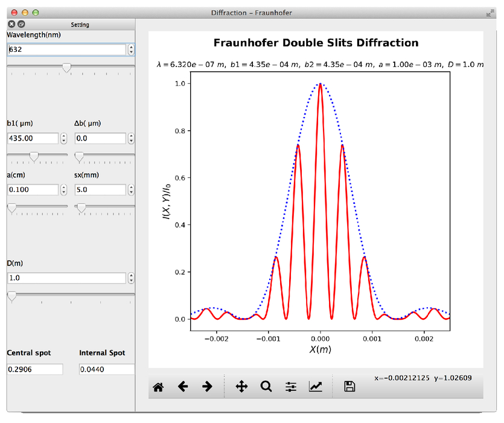Viewport: 504px width, 423px height.
Task: Click the b1 stepper arrows
Action: 63,138
